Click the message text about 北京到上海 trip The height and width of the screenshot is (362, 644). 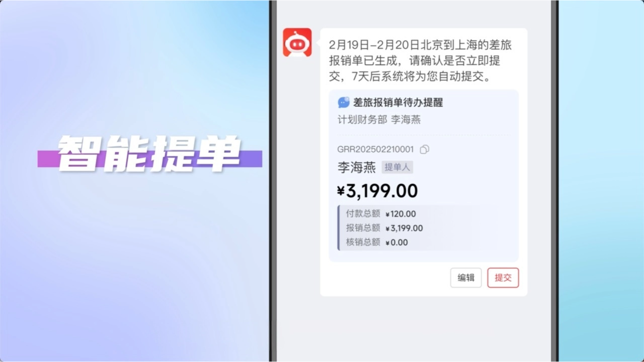[x=420, y=61]
